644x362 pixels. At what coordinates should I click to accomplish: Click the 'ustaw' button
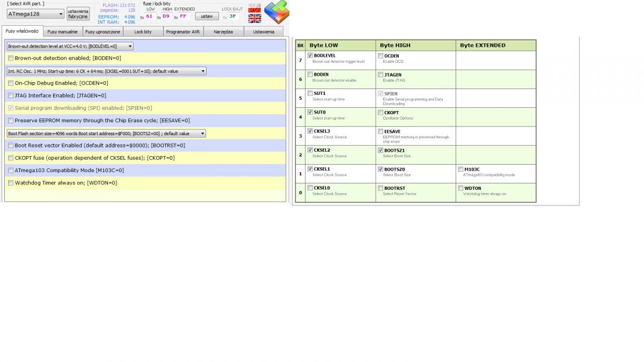click(x=207, y=16)
